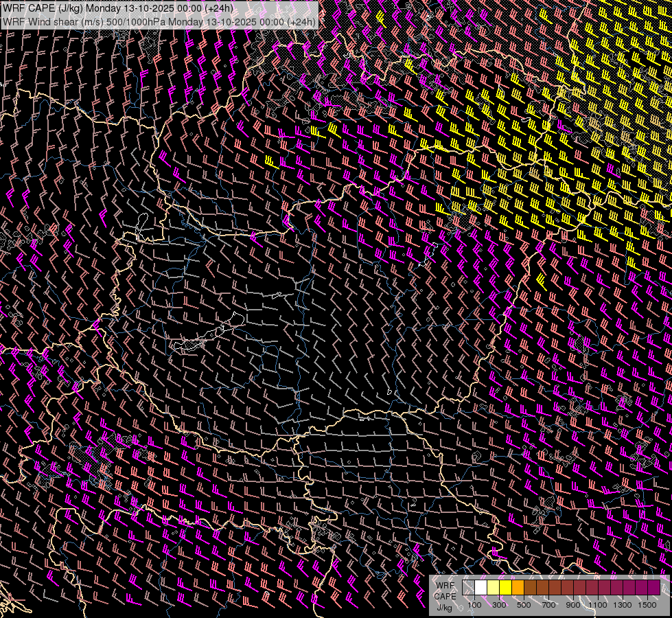The height and width of the screenshot is (618, 672).
Task: Click the 300 value under the color scale
Action: tap(499, 605)
